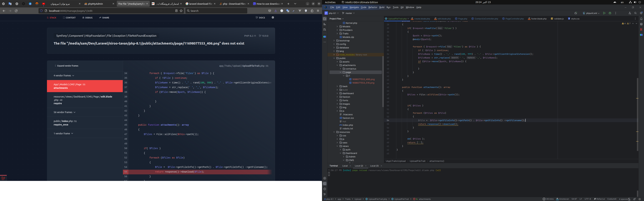Run the phpunit.xml configuration
The height and width of the screenshot is (201, 644).
(x=604, y=13)
